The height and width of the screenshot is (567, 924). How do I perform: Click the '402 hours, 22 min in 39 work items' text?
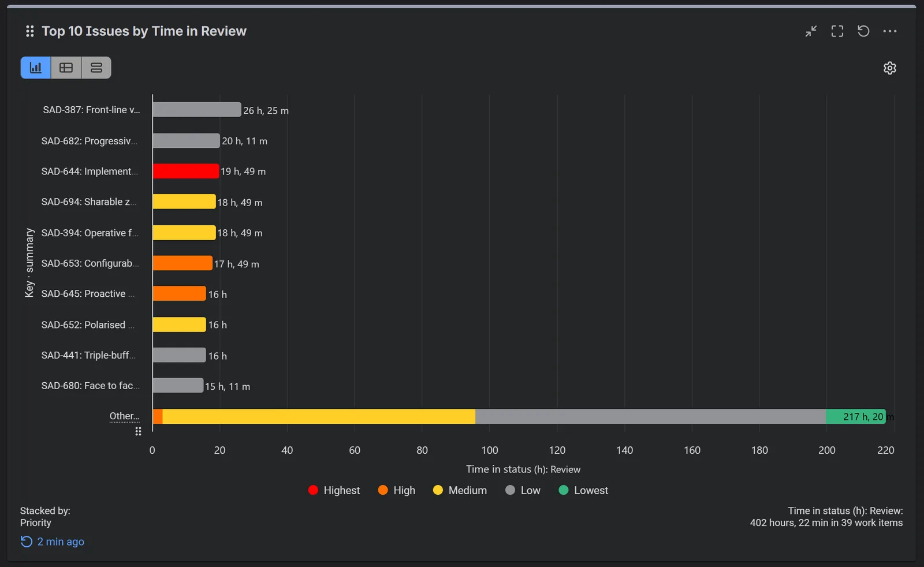coord(826,523)
